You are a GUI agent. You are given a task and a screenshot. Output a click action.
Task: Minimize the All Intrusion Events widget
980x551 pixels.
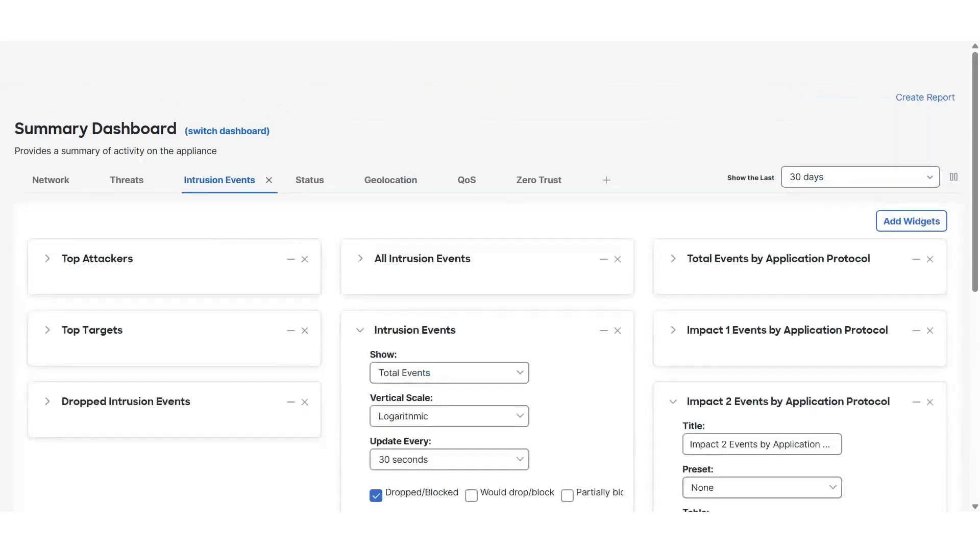click(x=604, y=259)
